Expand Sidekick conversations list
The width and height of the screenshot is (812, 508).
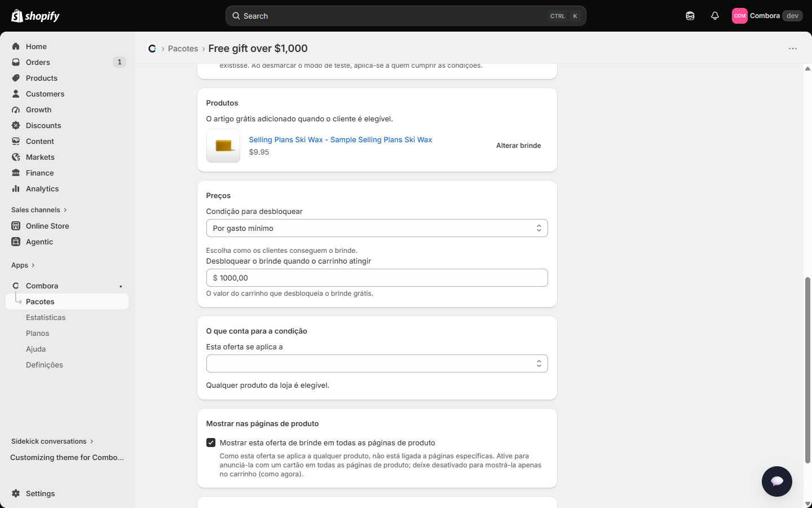tap(52, 441)
